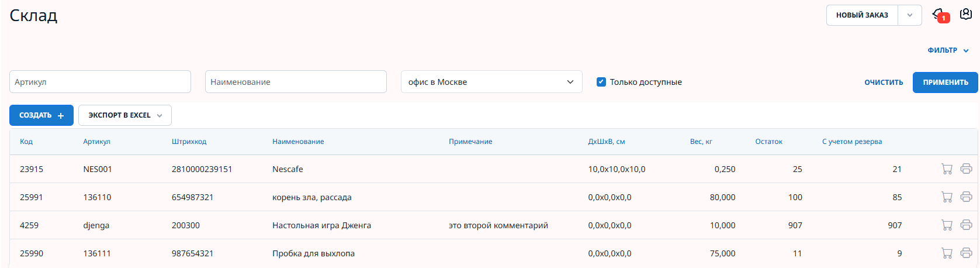Click the Создать button
This screenshot has height=268, width=980.
pos(41,115)
